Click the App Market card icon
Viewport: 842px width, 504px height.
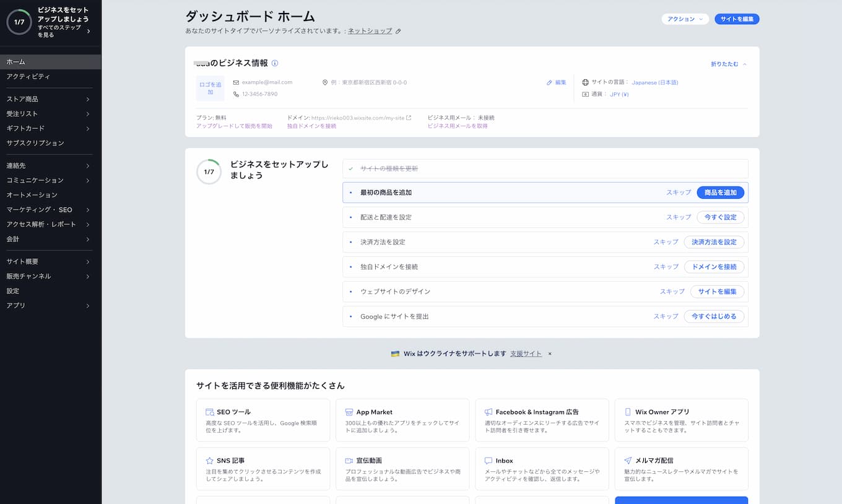[349, 412]
